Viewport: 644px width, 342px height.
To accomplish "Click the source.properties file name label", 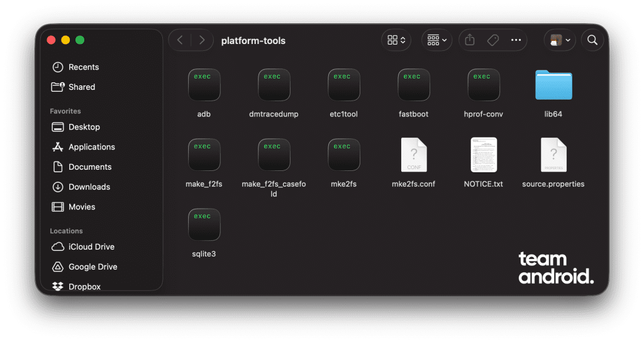I will tap(553, 184).
